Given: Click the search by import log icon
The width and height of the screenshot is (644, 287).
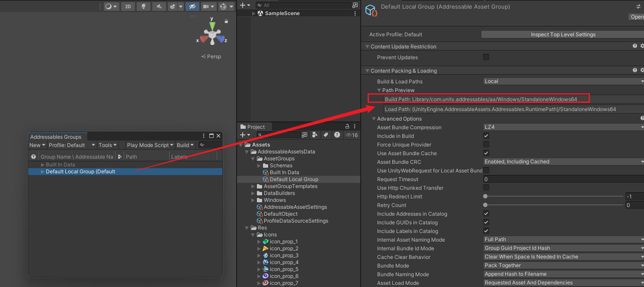Looking at the screenshot, I should pyautogui.click(x=337, y=135).
